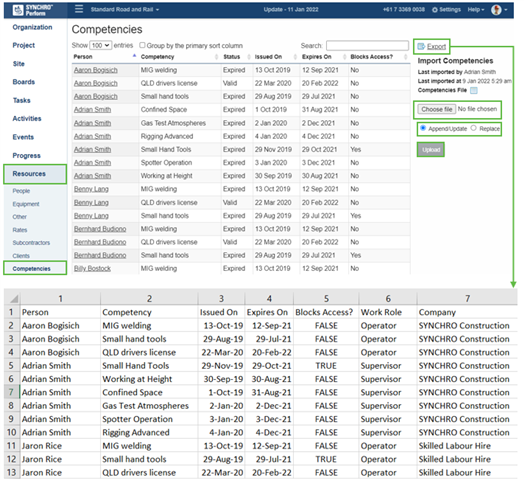Open the Boards section

tap(23, 82)
